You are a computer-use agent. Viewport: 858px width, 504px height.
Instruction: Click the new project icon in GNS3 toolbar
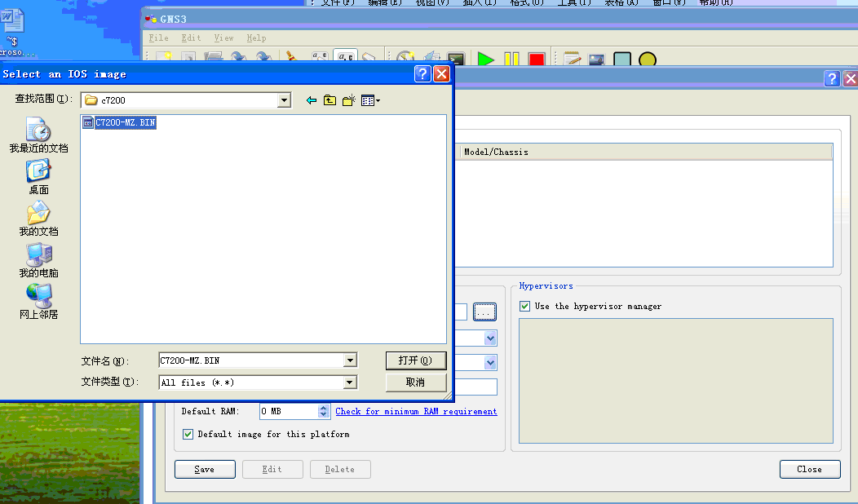click(x=164, y=57)
